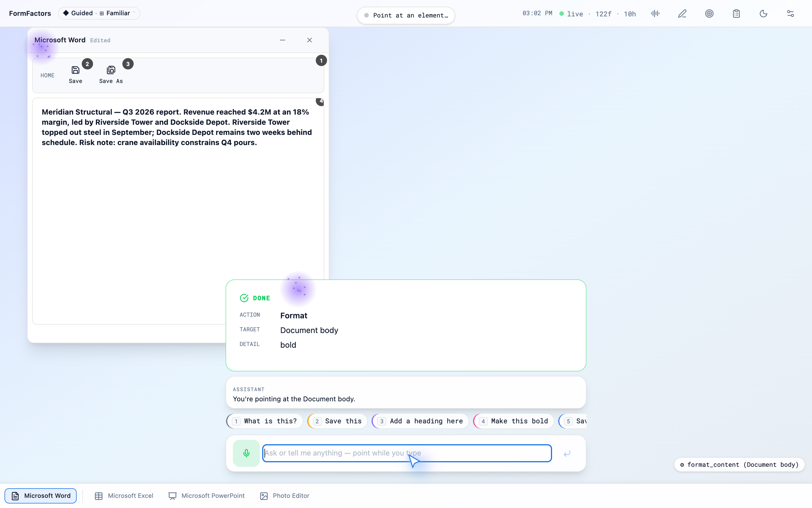The image size is (812, 508).
Task: Open the Guided · Familiar mode dropdown
Action: [x=99, y=13]
